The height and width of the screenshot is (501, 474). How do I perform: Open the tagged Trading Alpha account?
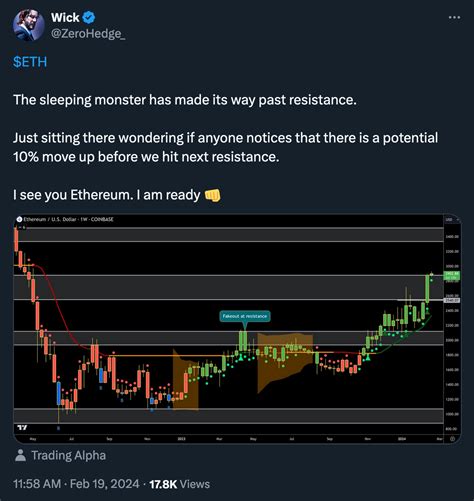(68, 455)
